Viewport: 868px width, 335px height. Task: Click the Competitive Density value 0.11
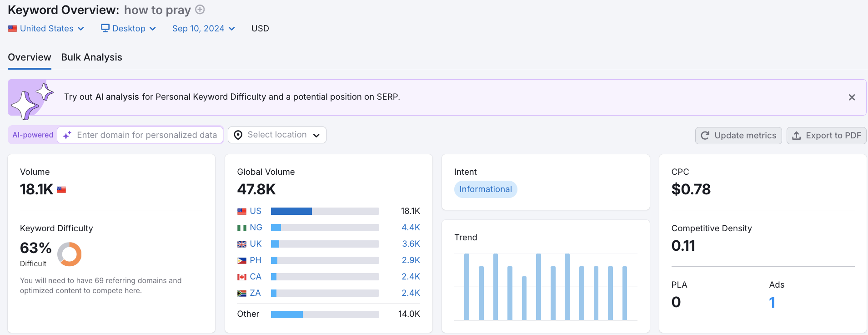[x=683, y=246]
